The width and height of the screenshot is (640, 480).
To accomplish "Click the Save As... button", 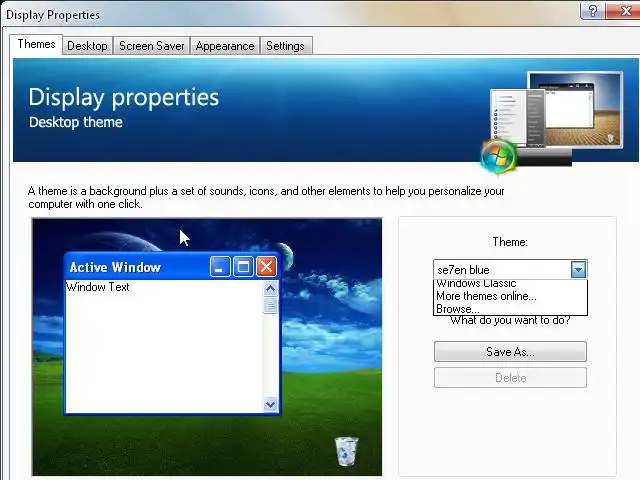I will 510,352.
